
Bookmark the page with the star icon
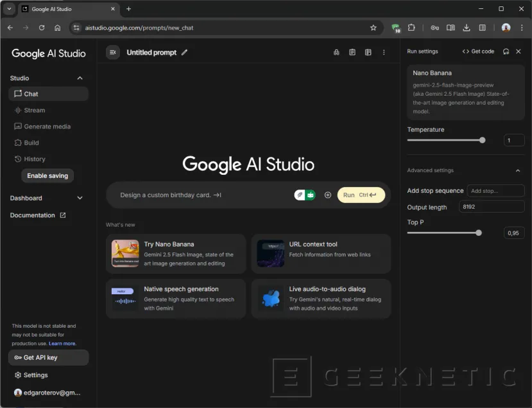click(x=373, y=28)
